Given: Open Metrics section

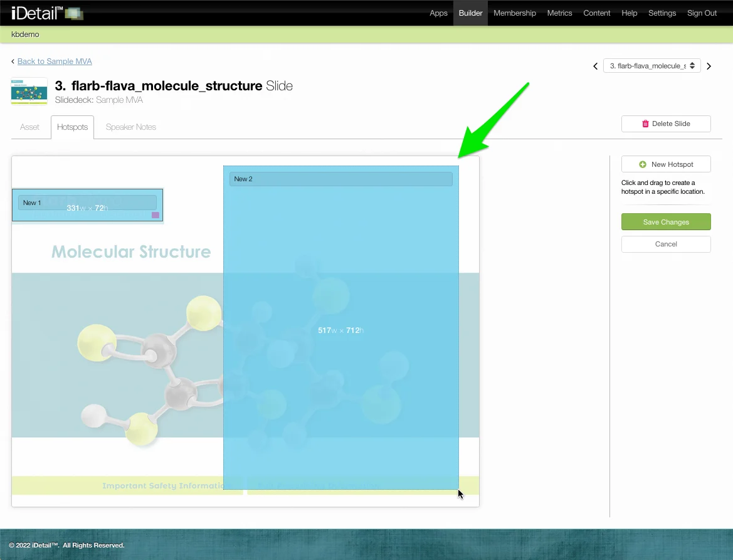Looking at the screenshot, I should point(559,13).
